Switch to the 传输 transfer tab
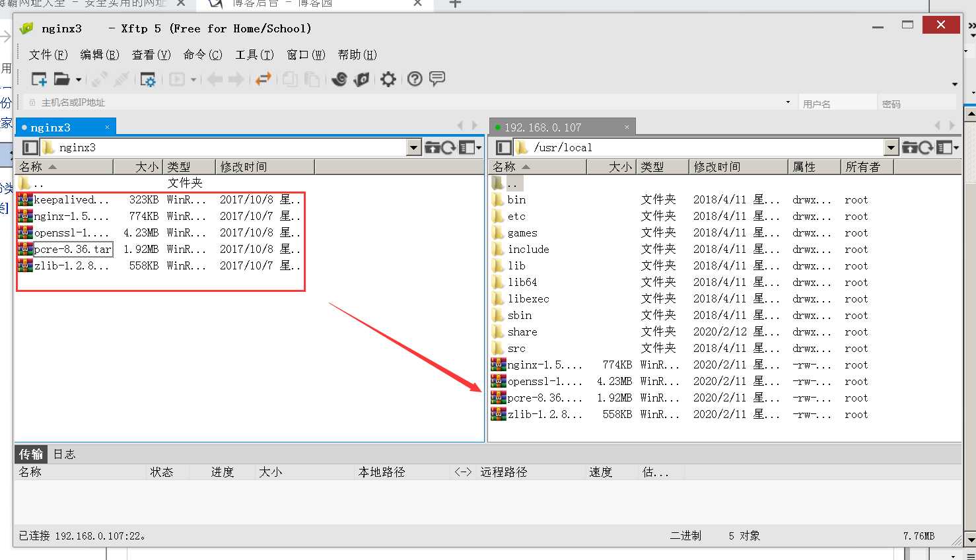Screen dimensions: 976x560 click(31, 454)
